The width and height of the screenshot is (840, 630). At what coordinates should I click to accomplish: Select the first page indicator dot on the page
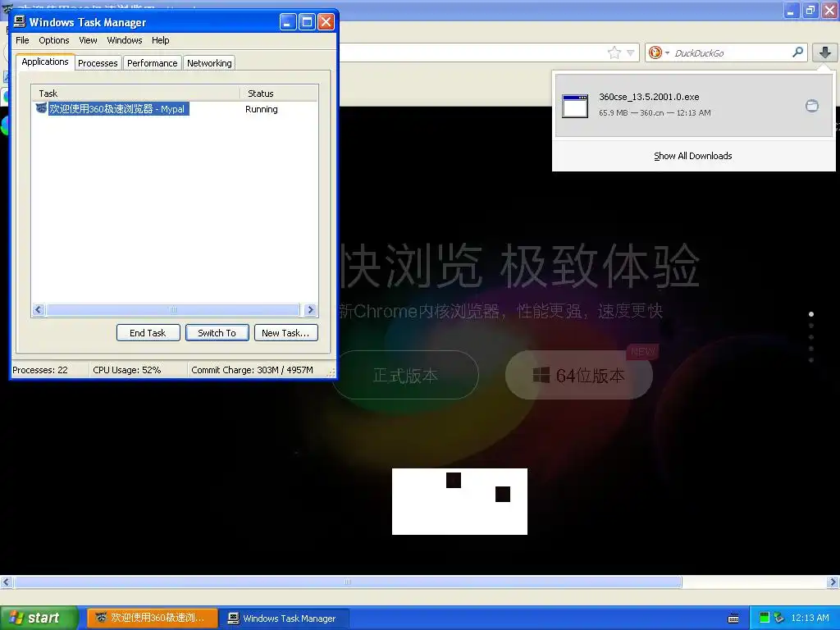[x=811, y=314]
